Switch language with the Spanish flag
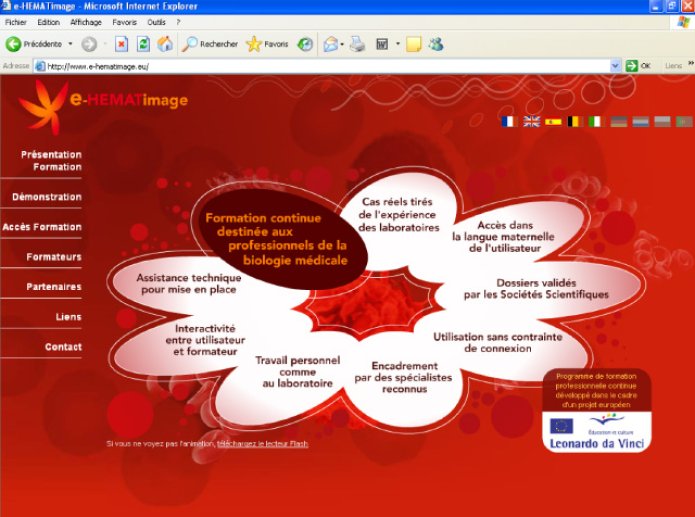This screenshot has width=695, height=517. (553, 121)
